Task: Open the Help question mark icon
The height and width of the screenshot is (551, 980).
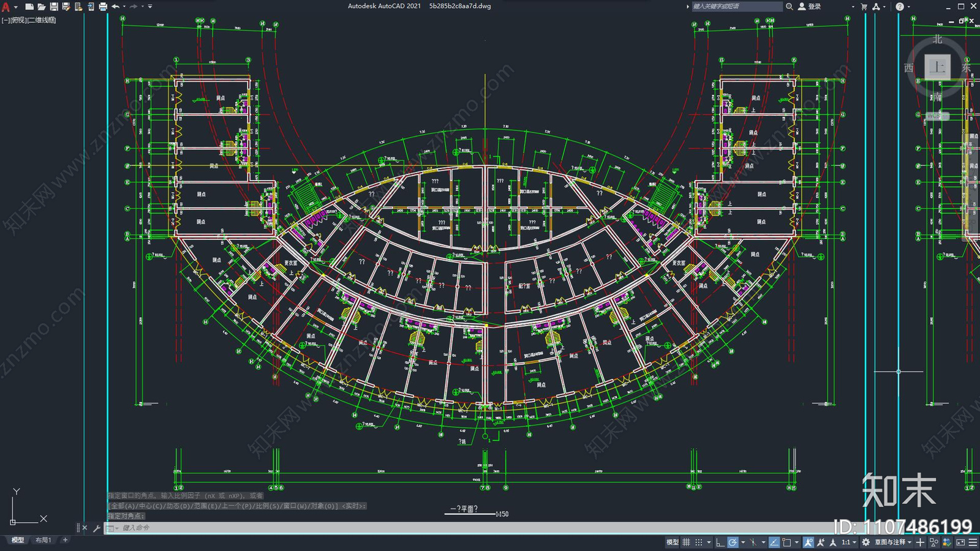Action: [900, 6]
